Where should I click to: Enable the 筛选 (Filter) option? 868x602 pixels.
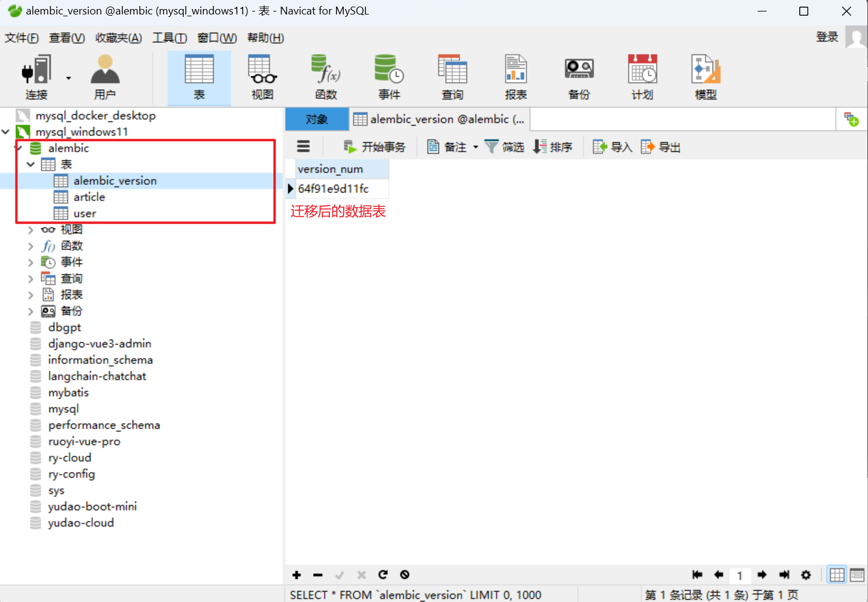coord(504,146)
